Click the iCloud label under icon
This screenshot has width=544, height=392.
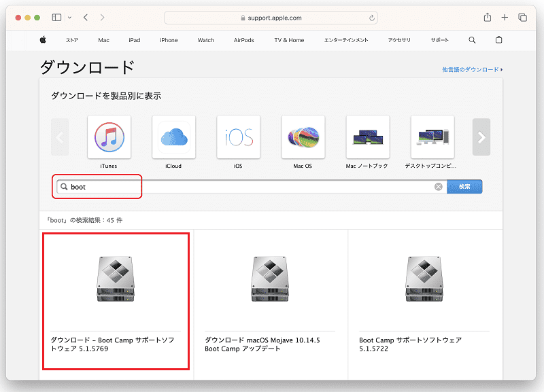point(173,166)
